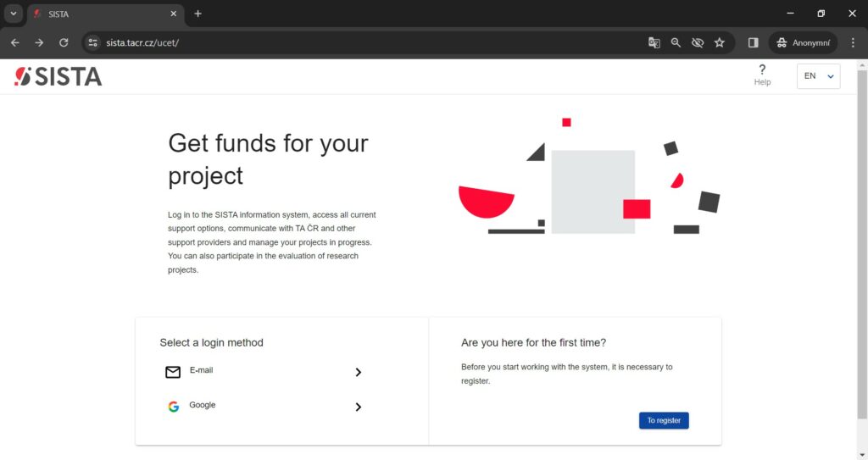
Task: Click the address bar URL sista.tacr.cz/ucet/
Action: 142,42
